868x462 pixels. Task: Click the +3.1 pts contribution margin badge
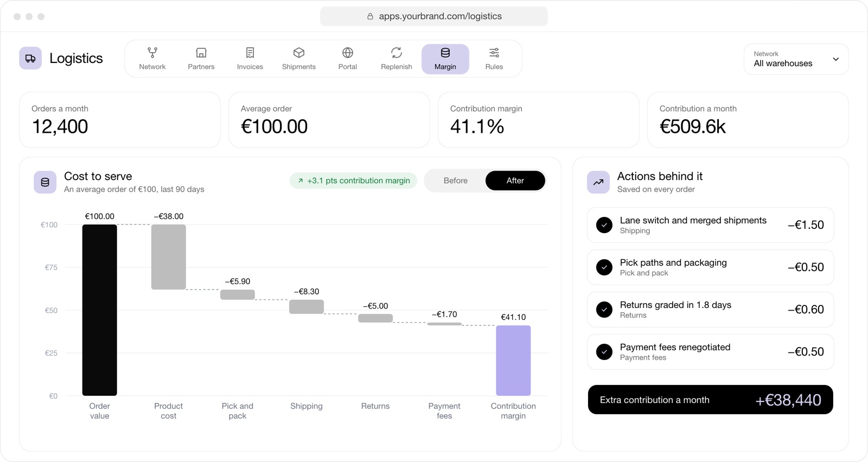point(353,181)
